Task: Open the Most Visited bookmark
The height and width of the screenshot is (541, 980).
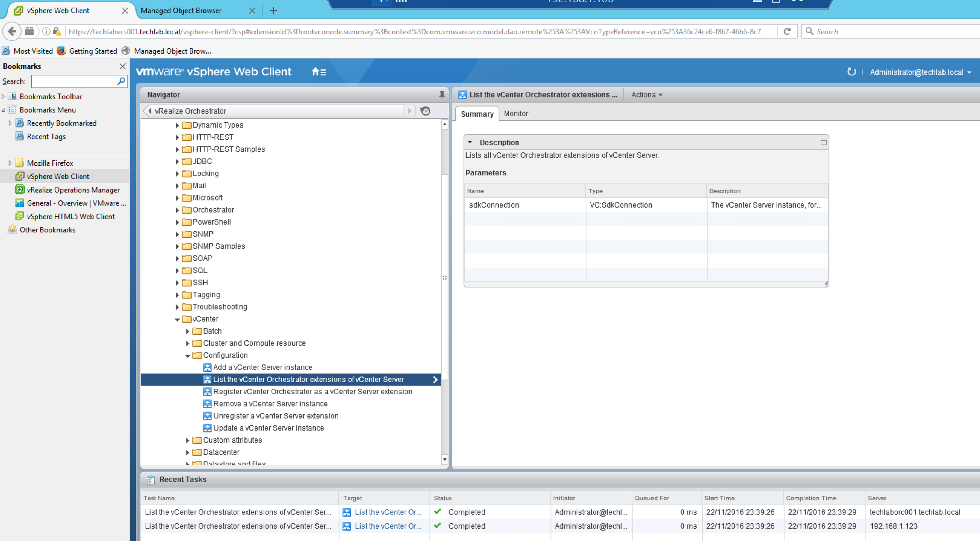Action: [28, 51]
